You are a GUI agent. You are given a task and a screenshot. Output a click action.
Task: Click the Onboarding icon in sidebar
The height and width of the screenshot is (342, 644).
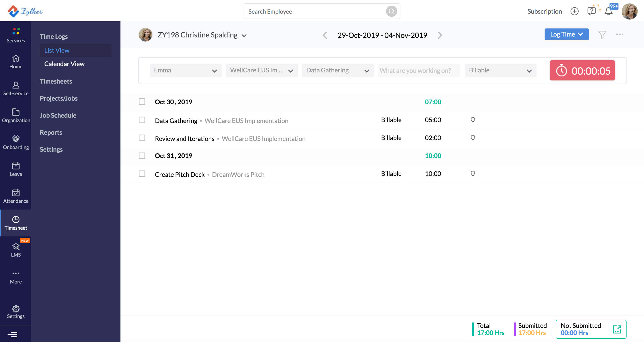(x=16, y=139)
